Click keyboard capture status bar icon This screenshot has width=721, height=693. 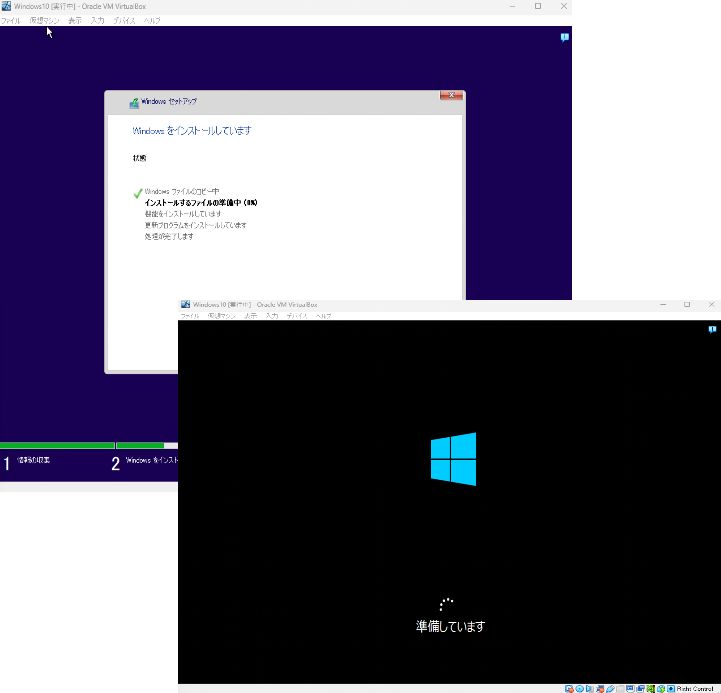click(671, 688)
